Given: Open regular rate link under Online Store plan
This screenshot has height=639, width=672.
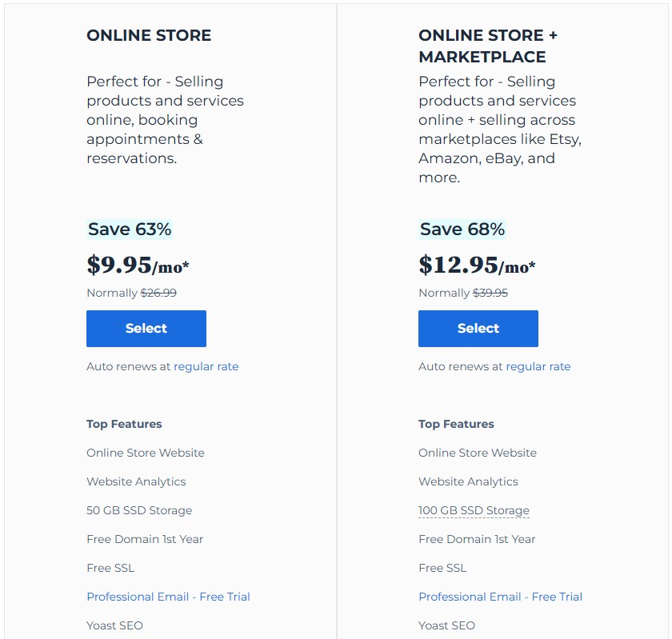Looking at the screenshot, I should pyautogui.click(x=206, y=366).
